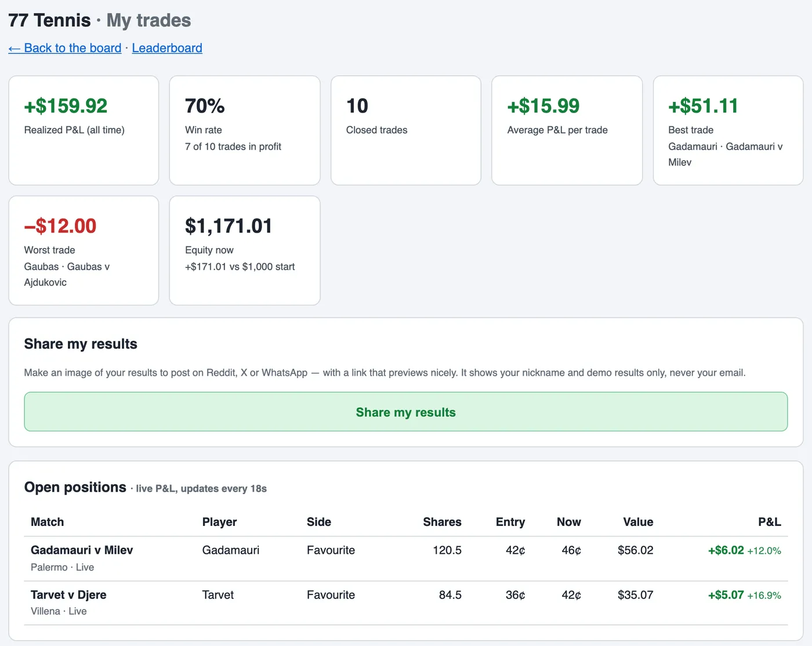Image resolution: width=812 pixels, height=646 pixels.
Task: Select the 'Worst trade' label
Action: [49, 250]
